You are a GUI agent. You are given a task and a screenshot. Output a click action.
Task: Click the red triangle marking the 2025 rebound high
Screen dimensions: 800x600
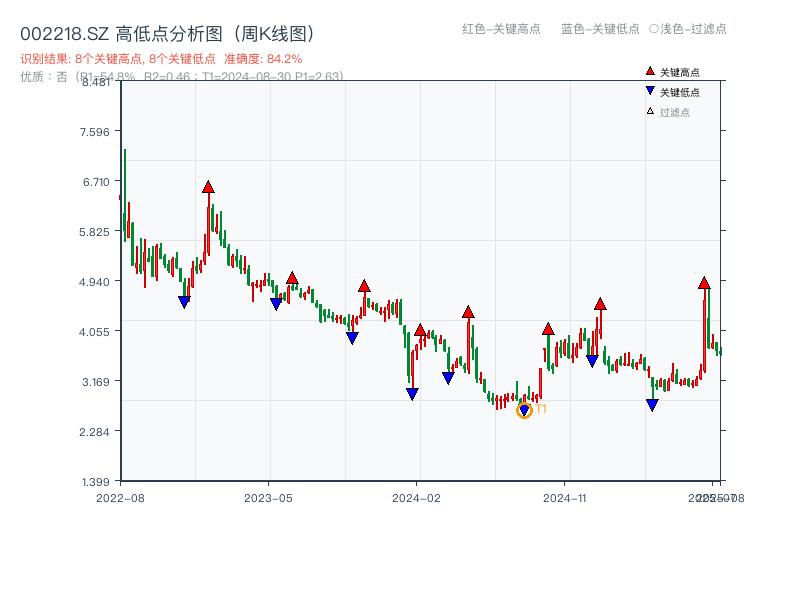pos(705,282)
